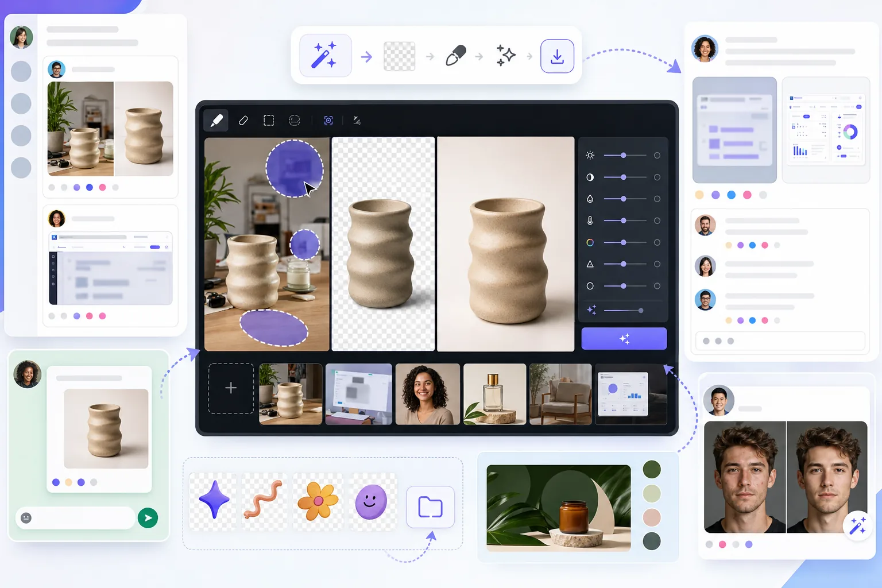Open the smiling woman portrait thumbnail

click(428, 394)
